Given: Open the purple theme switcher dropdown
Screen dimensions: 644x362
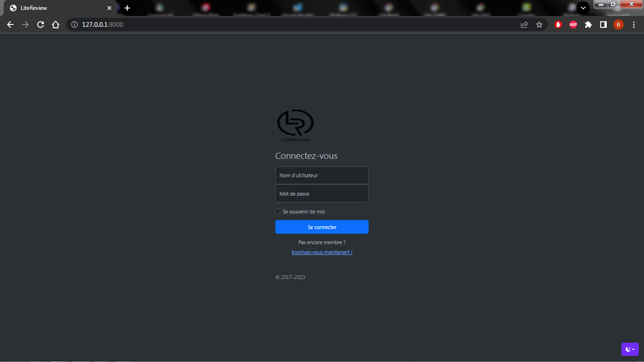Looking at the screenshot, I should point(630,349).
